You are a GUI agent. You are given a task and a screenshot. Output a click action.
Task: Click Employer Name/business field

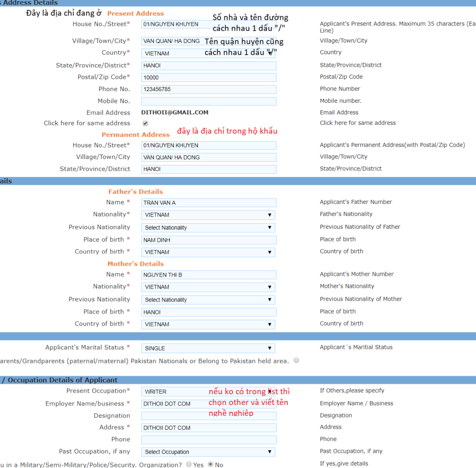(x=209, y=404)
